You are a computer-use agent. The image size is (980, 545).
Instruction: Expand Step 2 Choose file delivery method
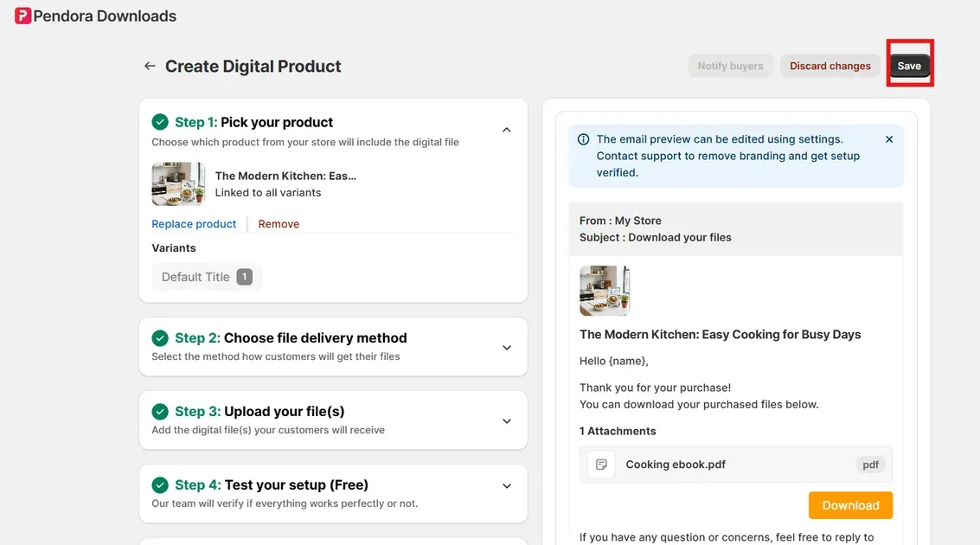[507, 348]
